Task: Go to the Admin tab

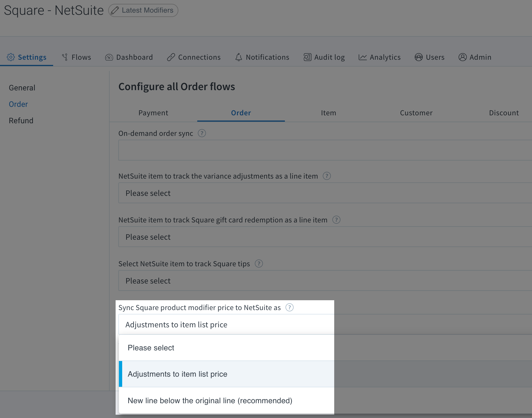Action: 475,57
